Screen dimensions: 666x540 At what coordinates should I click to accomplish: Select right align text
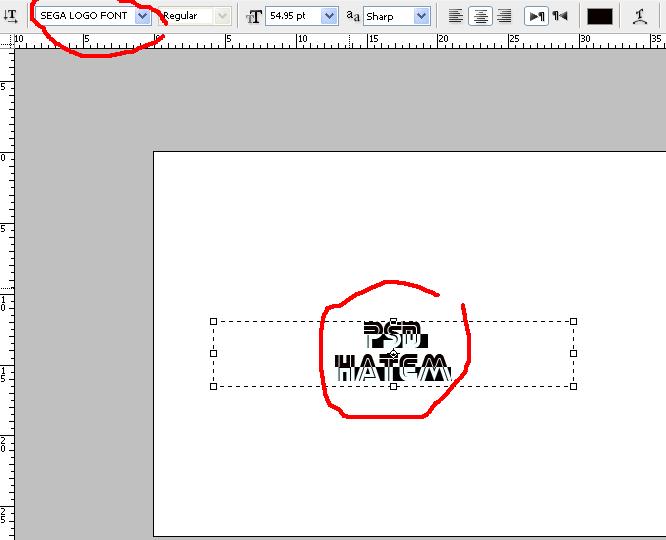504,16
